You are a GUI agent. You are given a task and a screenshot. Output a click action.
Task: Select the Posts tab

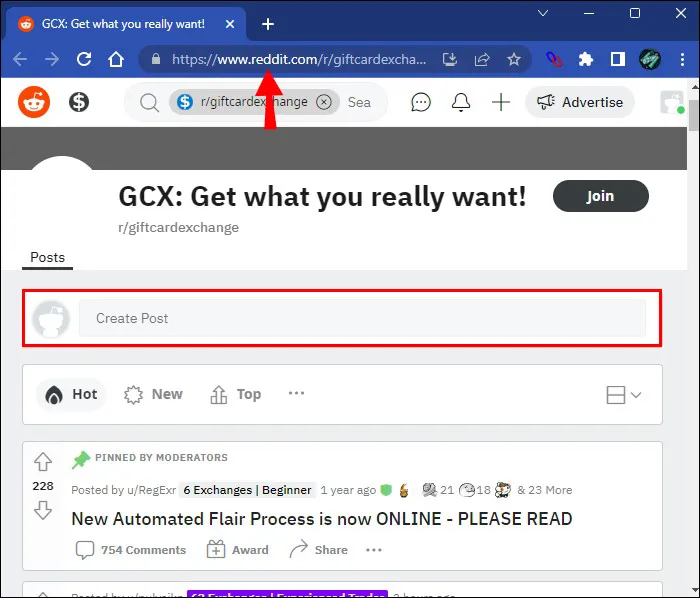(x=47, y=257)
